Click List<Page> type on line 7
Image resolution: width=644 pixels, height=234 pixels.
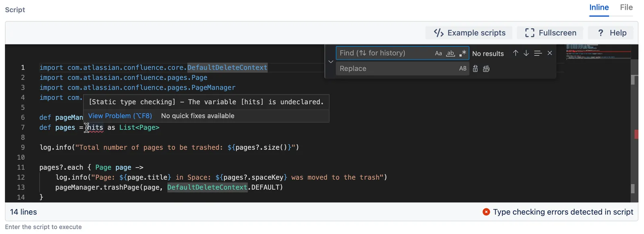point(139,128)
